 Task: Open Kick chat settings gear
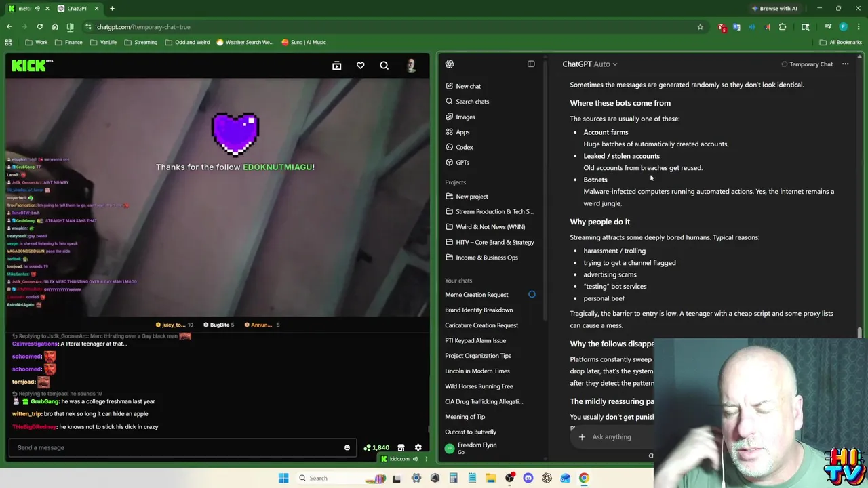pos(418,447)
